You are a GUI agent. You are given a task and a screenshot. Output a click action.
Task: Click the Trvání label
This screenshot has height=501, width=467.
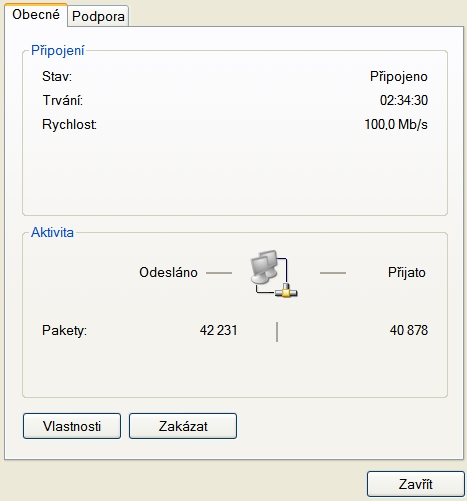63,100
